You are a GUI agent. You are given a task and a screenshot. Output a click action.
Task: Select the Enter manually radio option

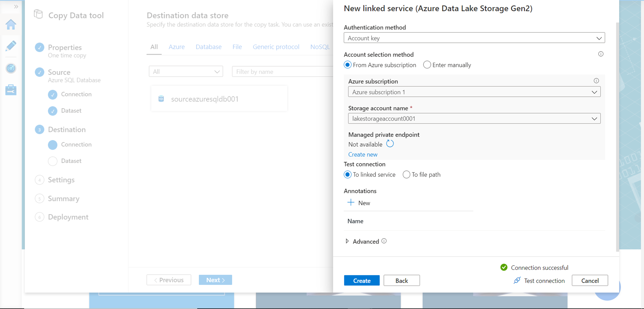pos(427,65)
